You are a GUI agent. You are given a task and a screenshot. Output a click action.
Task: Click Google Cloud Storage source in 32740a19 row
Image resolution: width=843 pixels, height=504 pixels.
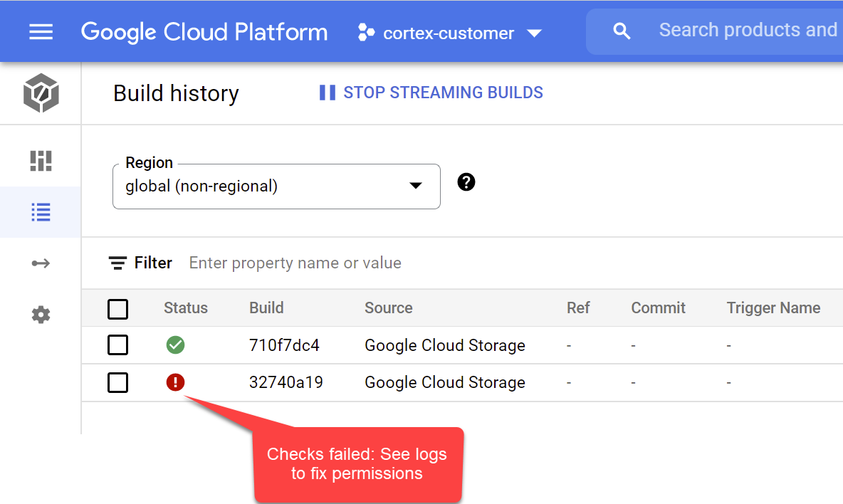444,382
